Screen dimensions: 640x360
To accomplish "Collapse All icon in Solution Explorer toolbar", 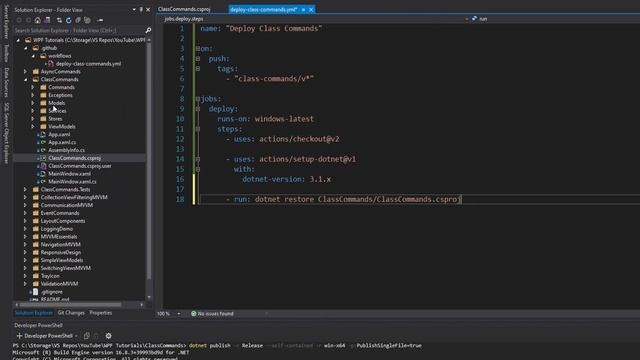I will 78,20.
